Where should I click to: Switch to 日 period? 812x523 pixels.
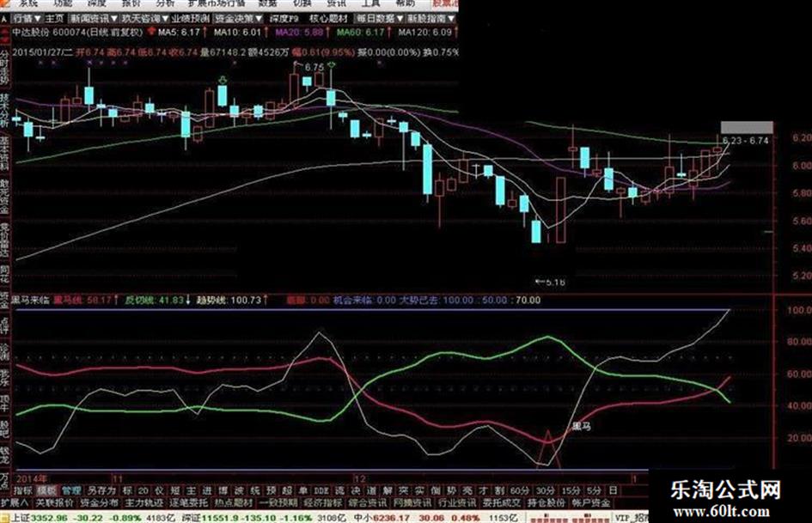pos(614,490)
